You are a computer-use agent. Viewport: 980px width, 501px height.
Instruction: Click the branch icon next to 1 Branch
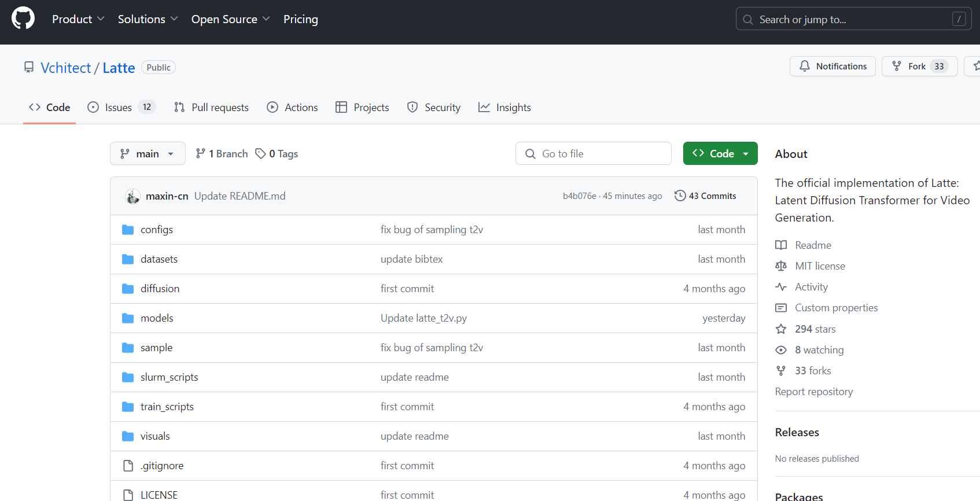200,153
